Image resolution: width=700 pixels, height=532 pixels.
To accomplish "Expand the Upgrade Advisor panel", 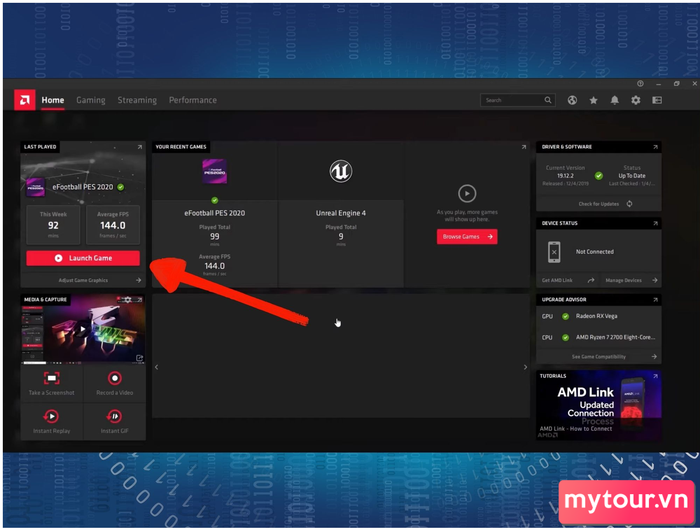I will 655,299.
